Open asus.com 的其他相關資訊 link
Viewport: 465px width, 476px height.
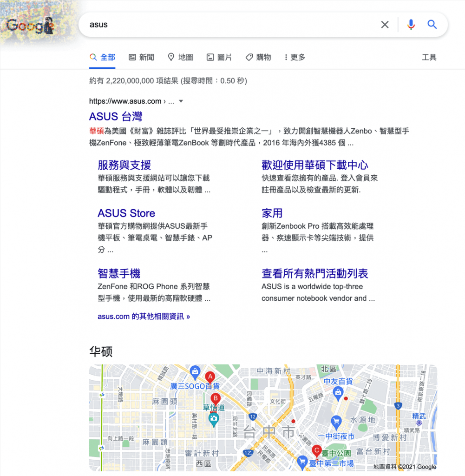tap(144, 316)
